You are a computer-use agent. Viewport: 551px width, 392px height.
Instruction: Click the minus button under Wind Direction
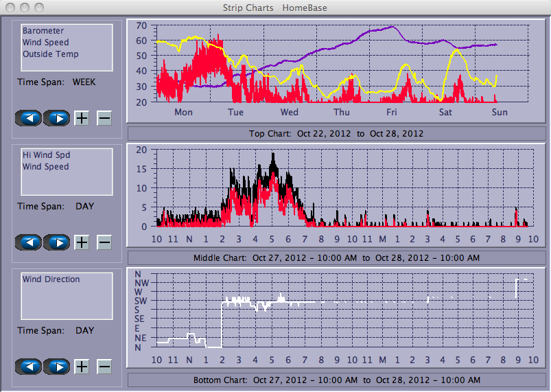pos(104,366)
